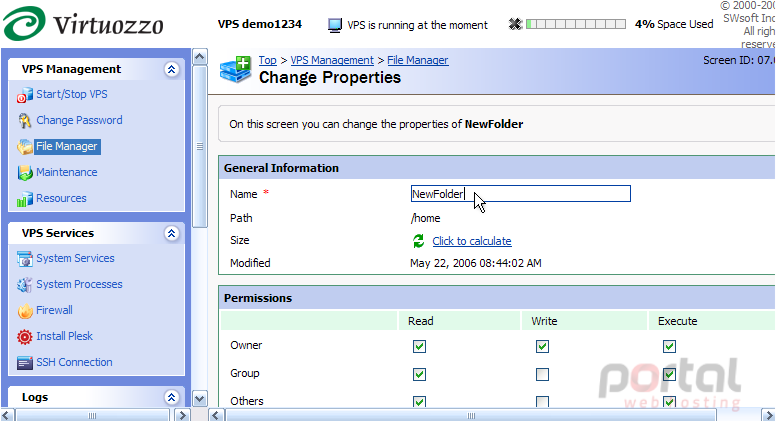Click the disk space usage icon

pos(515,24)
